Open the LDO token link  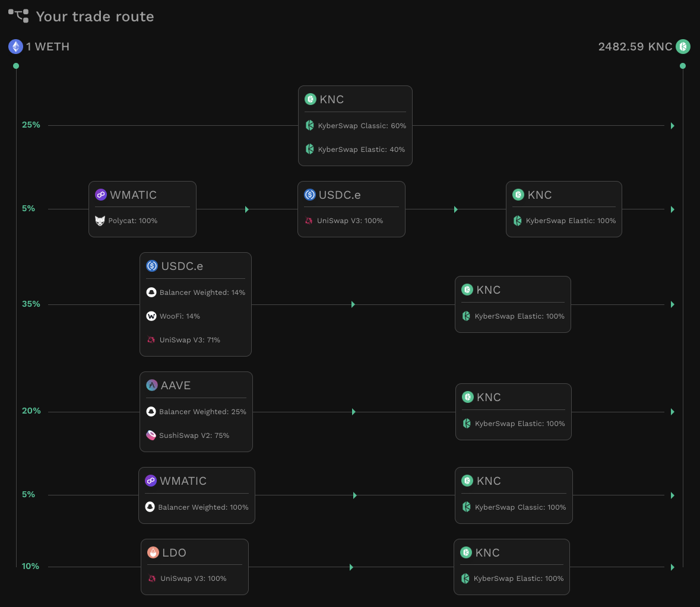(x=174, y=552)
